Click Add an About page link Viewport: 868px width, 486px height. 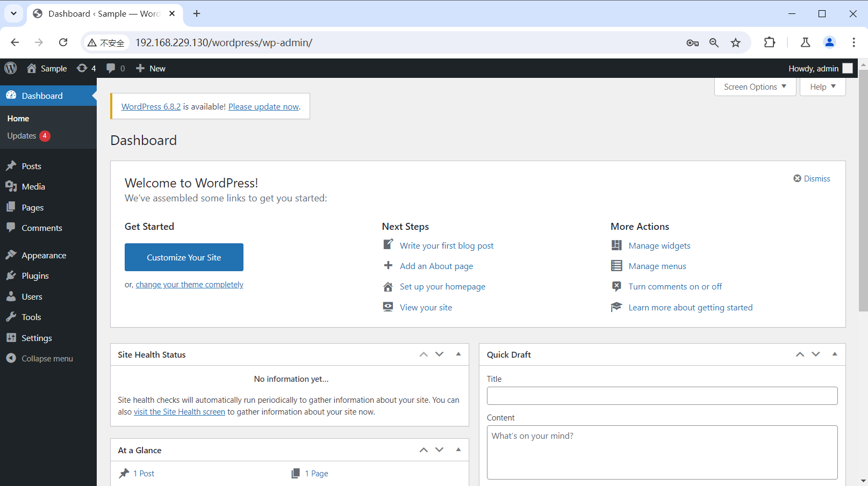(x=436, y=266)
